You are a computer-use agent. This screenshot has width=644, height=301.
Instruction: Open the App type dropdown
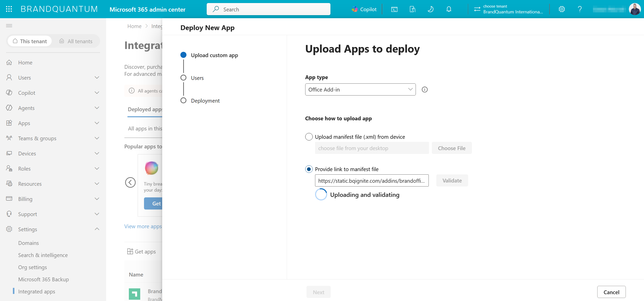pos(360,89)
